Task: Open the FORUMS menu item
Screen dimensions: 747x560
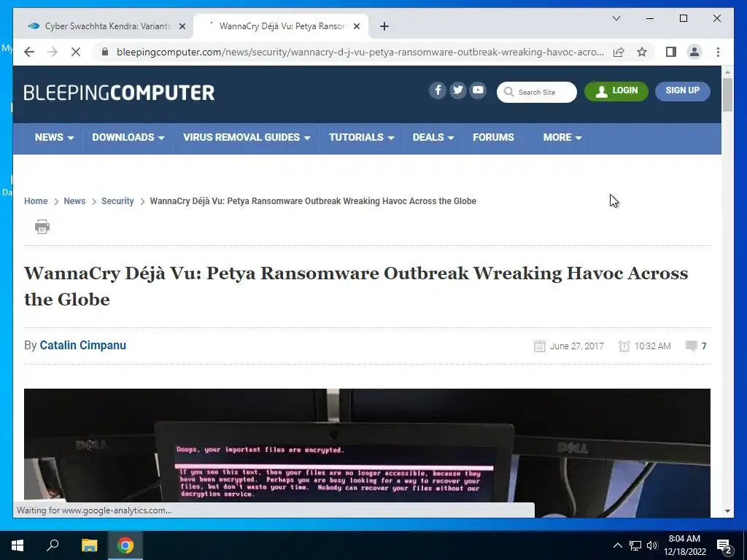Action: (x=493, y=138)
